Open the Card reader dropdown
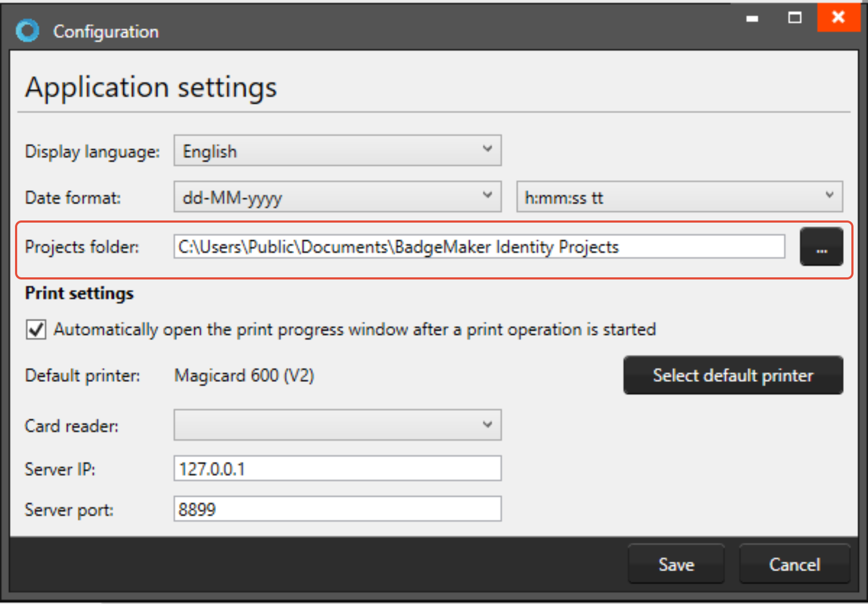Image resolution: width=868 pixels, height=604 pixels. pos(337,425)
